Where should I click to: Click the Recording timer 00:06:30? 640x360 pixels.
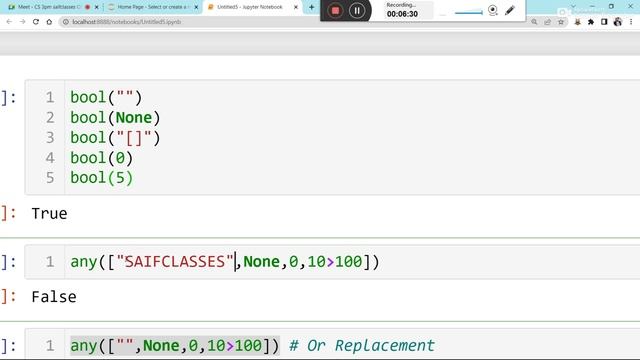[402, 14]
